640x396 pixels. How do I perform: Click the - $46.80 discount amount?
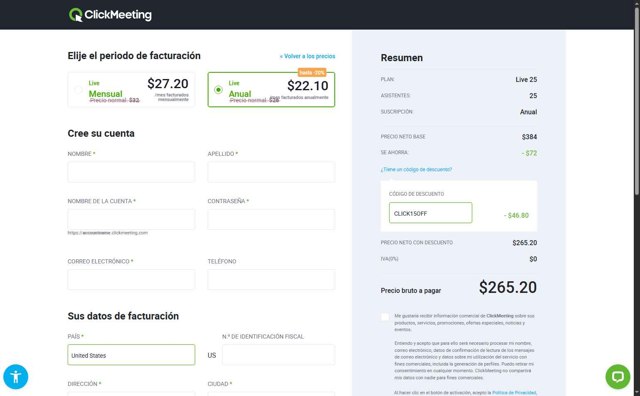point(516,216)
